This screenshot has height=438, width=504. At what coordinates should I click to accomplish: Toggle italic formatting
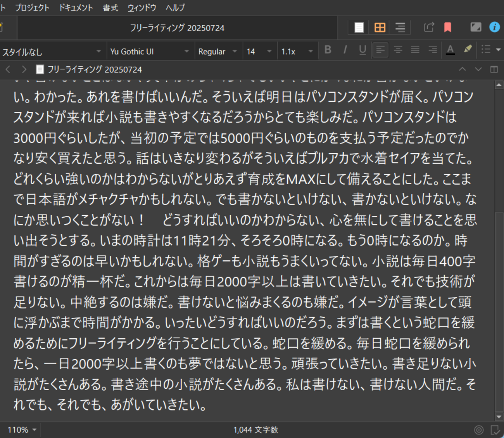coord(345,50)
